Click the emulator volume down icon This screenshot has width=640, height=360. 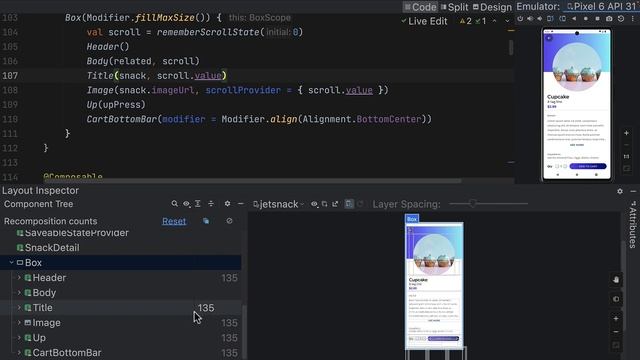(x=540, y=19)
